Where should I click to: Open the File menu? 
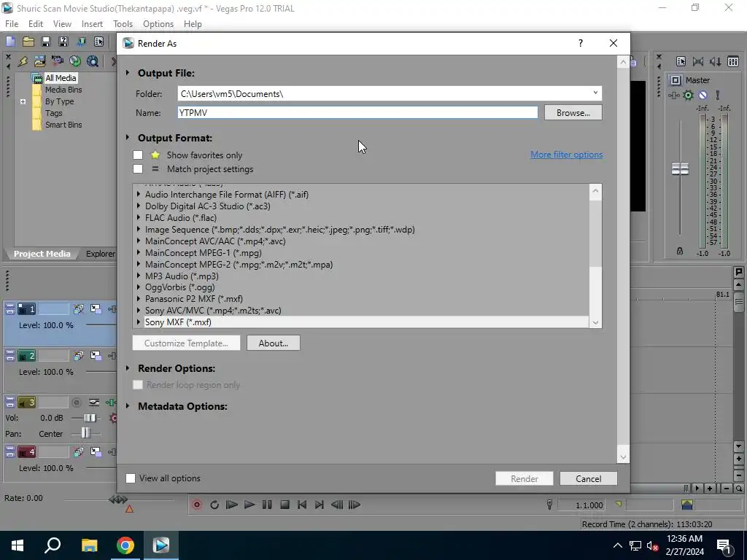coord(12,24)
